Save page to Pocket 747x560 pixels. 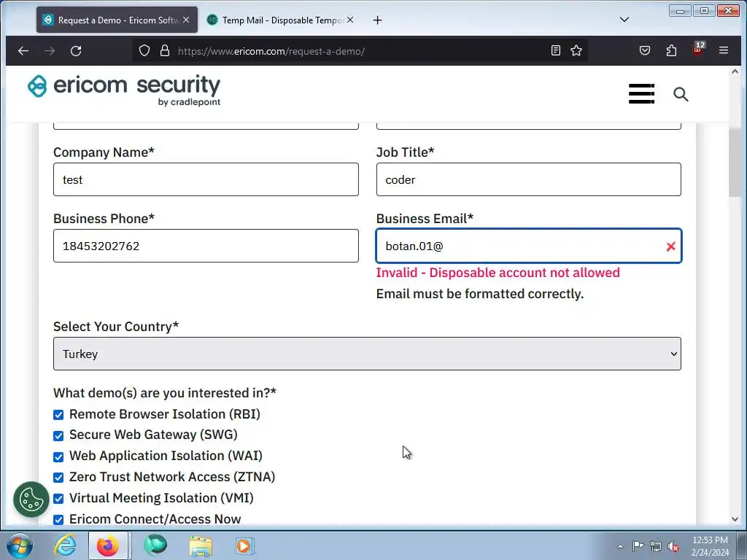coord(645,50)
